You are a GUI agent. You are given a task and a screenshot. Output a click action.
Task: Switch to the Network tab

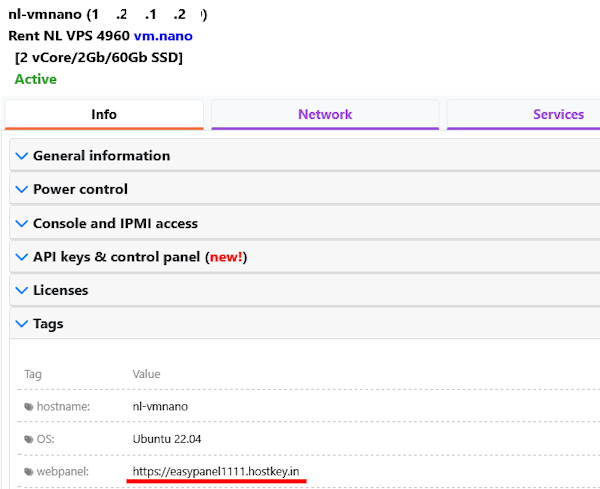325,114
